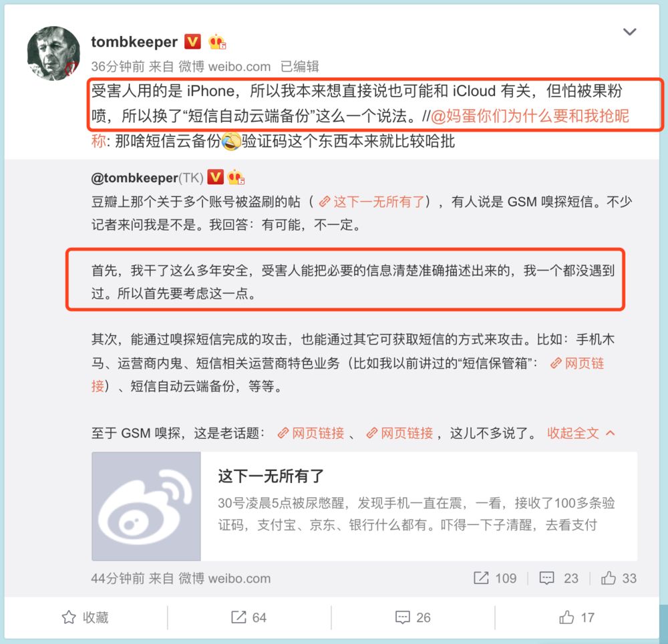Open the Weibo logo card thumbnail
The width and height of the screenshot is (668, 644).
[146, 506]
